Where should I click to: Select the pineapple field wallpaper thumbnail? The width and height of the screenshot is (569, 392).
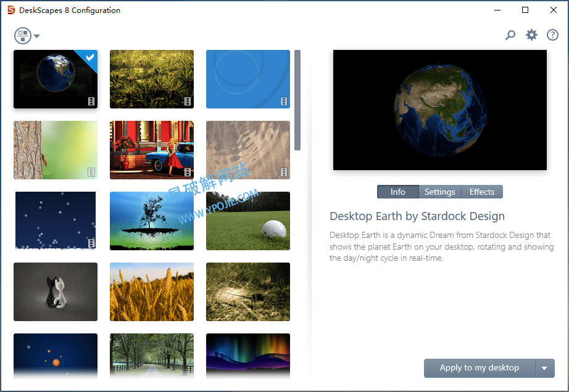pyautogui.click(x=152, y=79)
